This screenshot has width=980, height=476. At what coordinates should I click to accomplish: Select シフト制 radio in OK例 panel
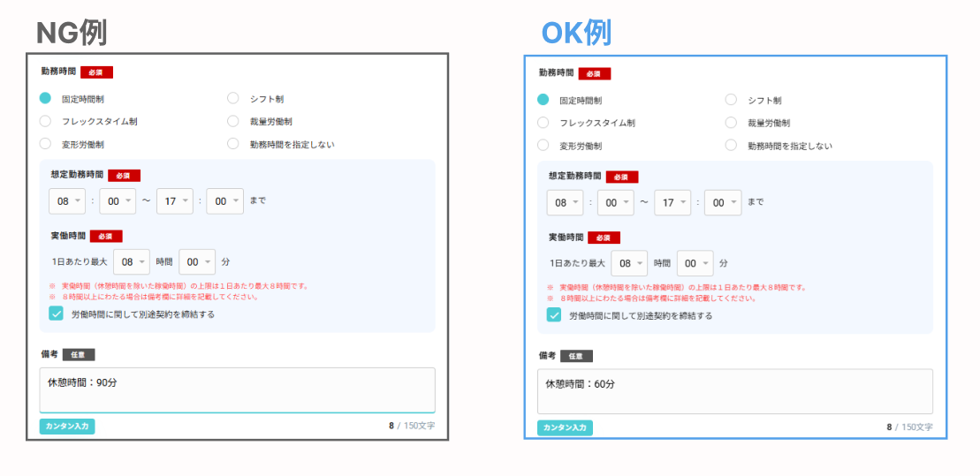pyautogui.click(x=731, y=99)
